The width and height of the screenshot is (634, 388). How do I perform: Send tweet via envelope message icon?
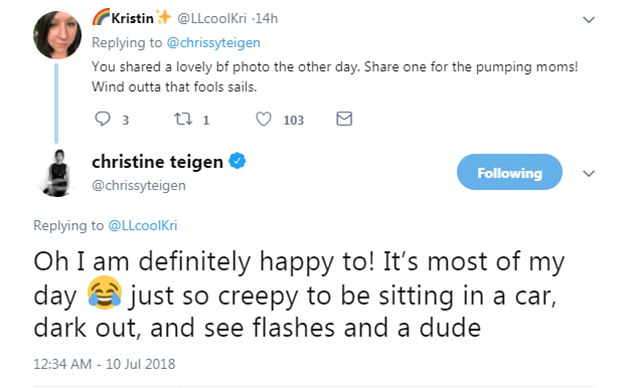pos(344,119)
